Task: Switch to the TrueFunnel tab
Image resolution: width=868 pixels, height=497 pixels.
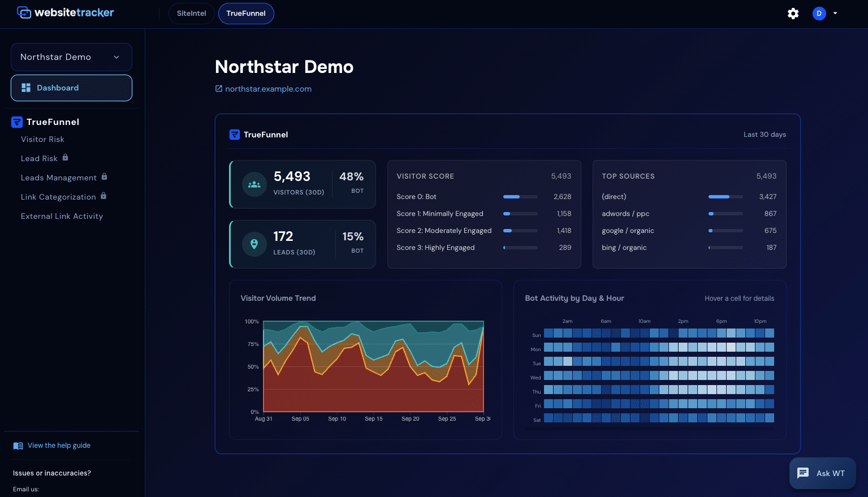Action: point(246,14)
